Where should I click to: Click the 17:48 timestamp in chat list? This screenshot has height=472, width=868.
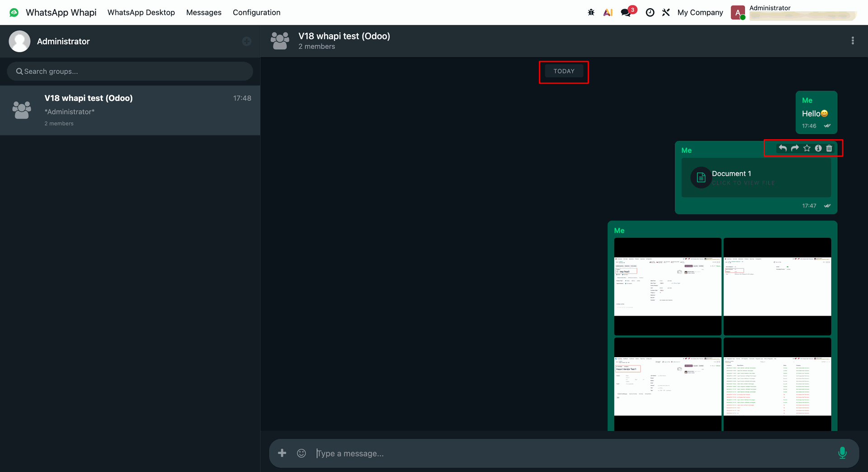pyautogui.click(x=242, y=98)
